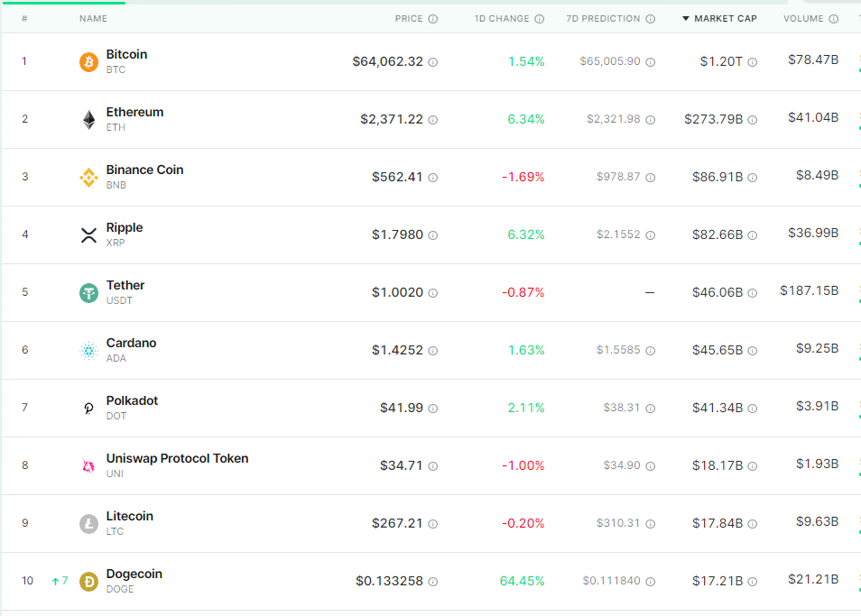Open the Litecoin coin page
861x616 pixels.
tap(130, 516)
